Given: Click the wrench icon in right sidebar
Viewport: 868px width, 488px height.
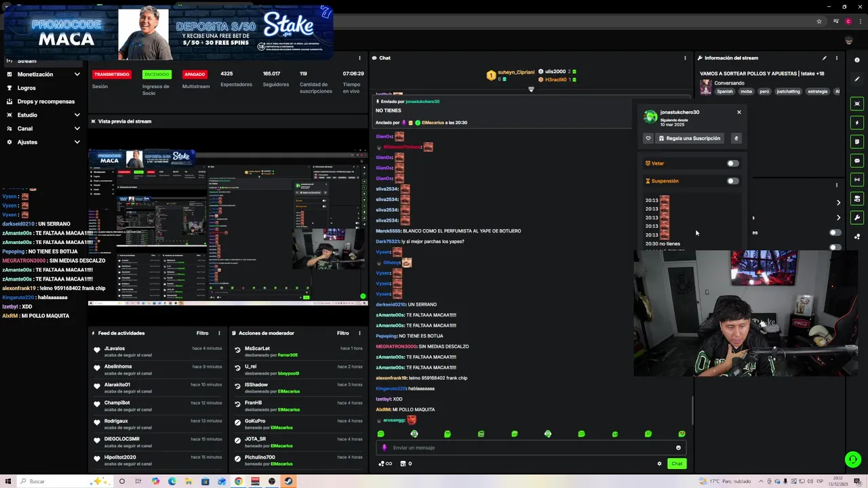Looking at the screenshot, I should point(857,218).
